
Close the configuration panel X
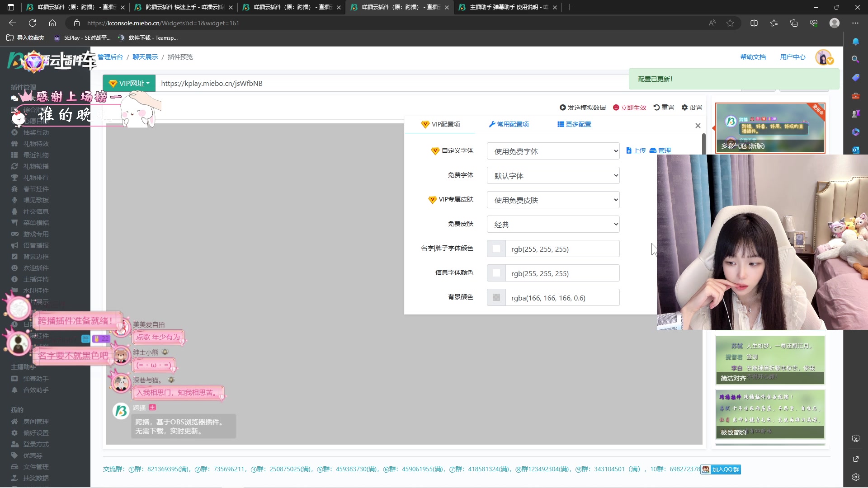coord(698,126)
